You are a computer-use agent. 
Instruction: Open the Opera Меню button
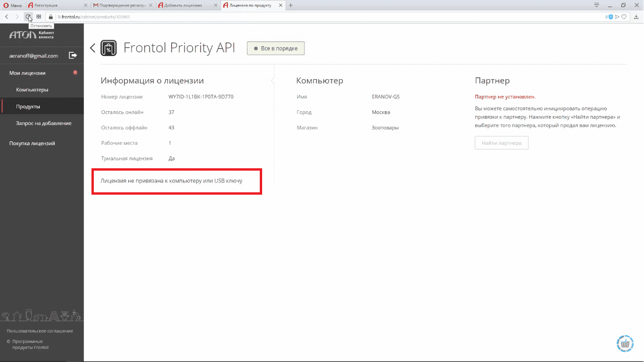click(13, 5)
